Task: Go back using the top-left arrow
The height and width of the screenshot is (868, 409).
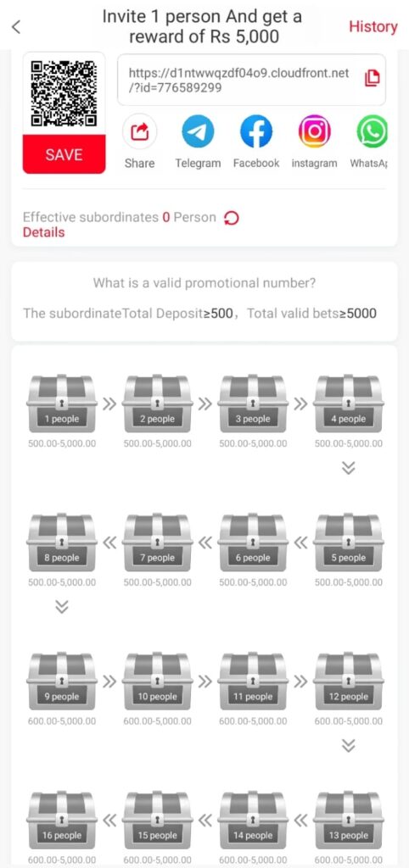Action: [16, 26]
